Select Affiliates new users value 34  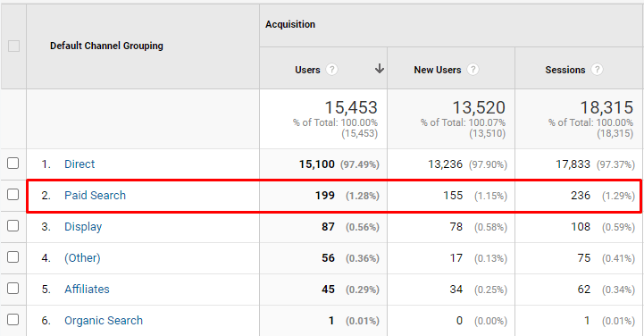(456, 289)
